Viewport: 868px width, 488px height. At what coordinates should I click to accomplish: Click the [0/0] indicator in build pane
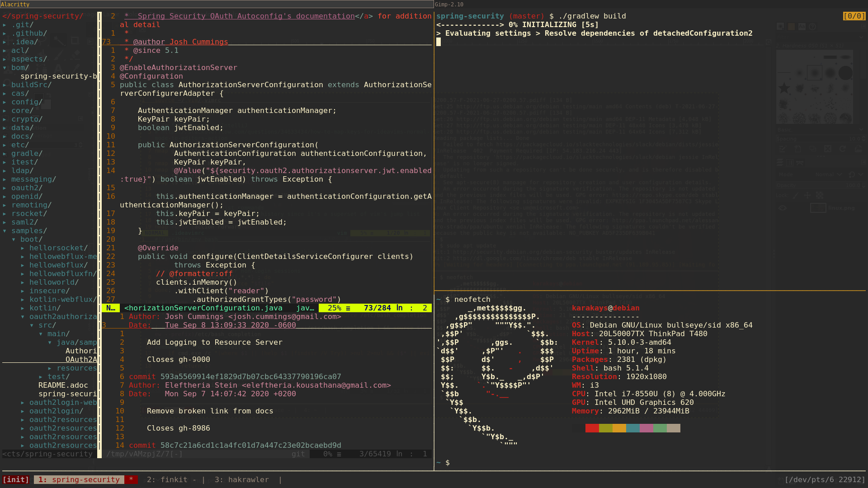(854, 16)
